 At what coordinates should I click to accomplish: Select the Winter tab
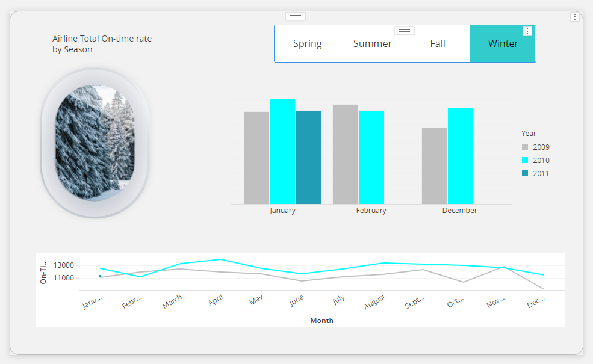503,44
